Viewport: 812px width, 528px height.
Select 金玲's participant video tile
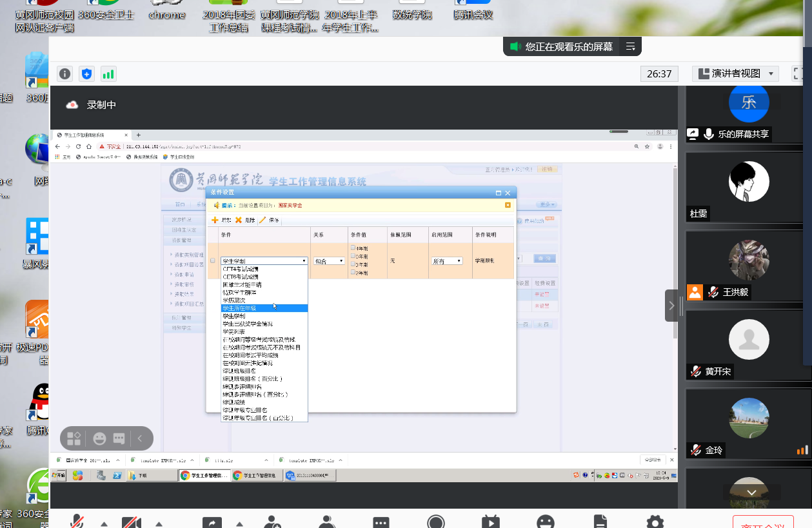click(x=749, y=424)
